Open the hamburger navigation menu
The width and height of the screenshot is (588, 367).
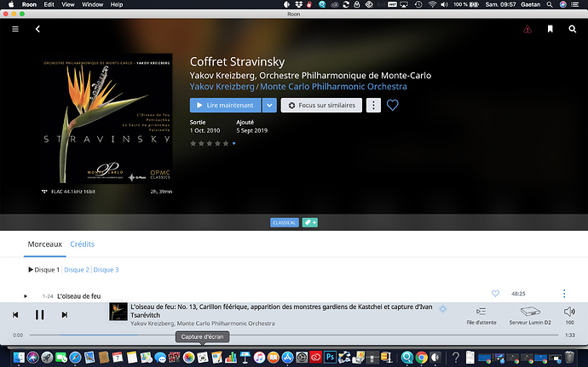click(x=15, y=29)
